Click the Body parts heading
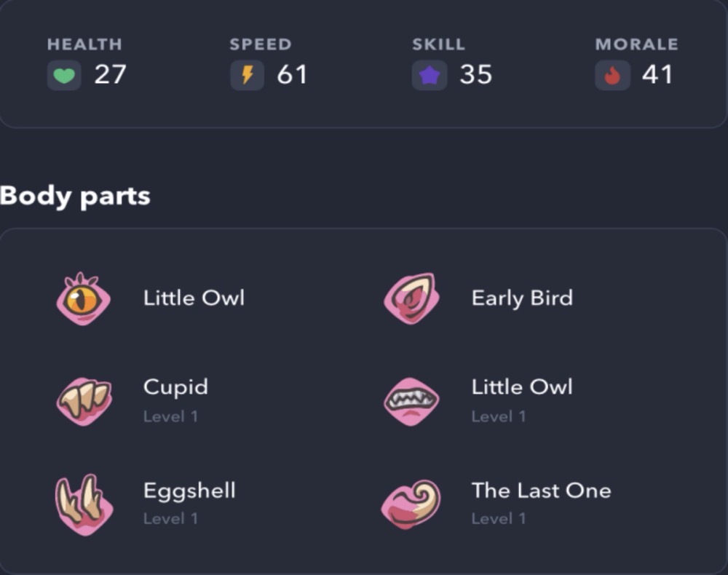Image resolution: width=728 pixels, height=575 pixels. point(75,197)
